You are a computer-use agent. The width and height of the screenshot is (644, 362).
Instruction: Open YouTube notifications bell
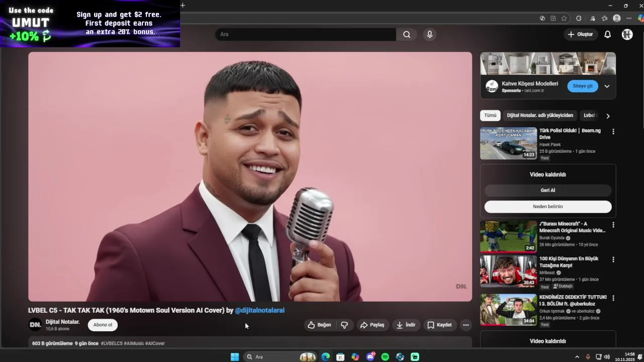pyautogui.click(x=607, y=34)
